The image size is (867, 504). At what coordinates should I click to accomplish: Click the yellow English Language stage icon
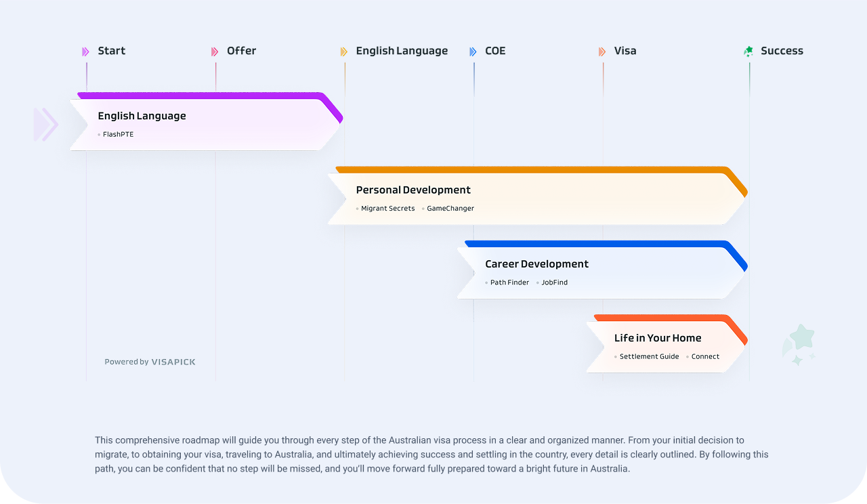(x=344, y=51)
